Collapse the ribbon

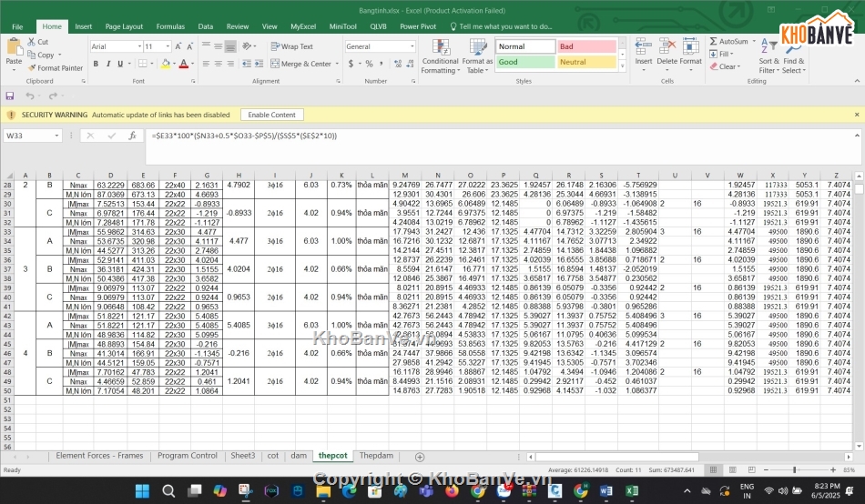point(857,81)
